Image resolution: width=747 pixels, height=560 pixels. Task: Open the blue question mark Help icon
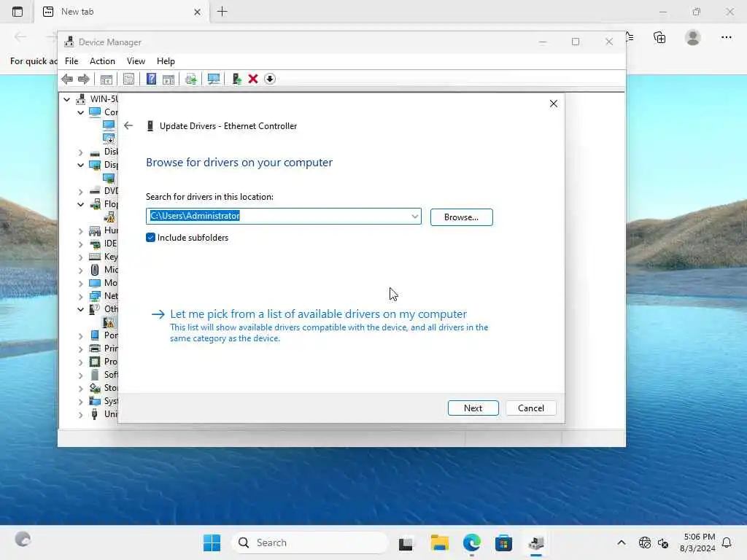coord(151,79)
